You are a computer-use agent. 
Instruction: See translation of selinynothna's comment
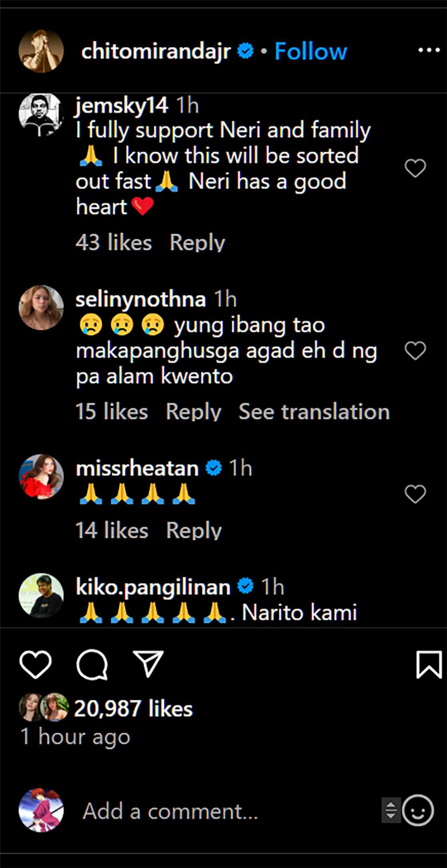[314, 412]
